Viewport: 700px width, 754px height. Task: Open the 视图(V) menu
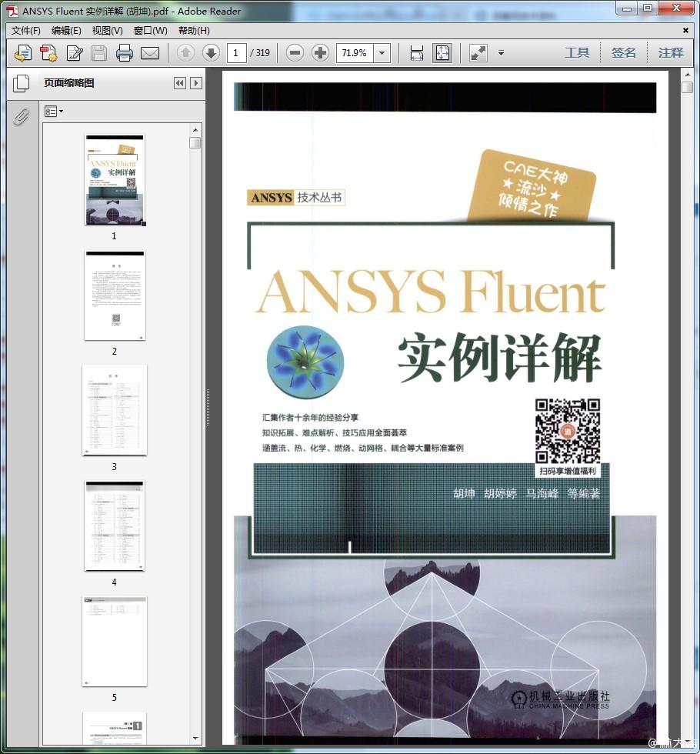[x=107, y=31]
